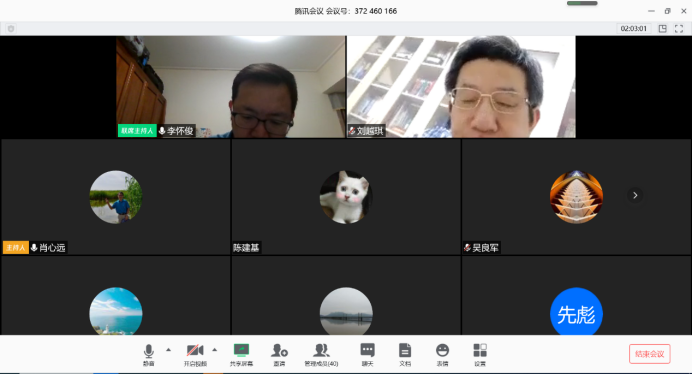The height and width of the screenshot is (374, 693).
Task: Open the chat panel
Action: click(367, 355)
